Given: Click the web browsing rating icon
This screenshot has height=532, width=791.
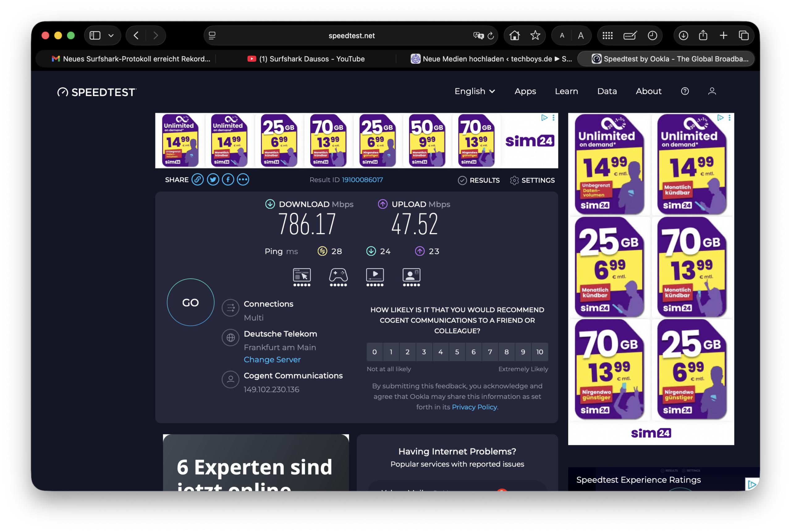Looking at the screenshot, I should pyautogui.click(x=302, y=277).
